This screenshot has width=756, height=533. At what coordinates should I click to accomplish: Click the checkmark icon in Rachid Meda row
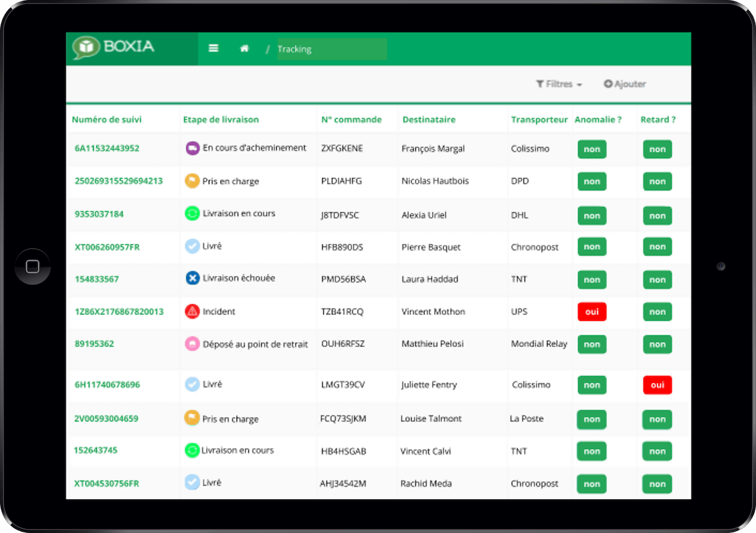pyautogui.click(x=192, y=482)
